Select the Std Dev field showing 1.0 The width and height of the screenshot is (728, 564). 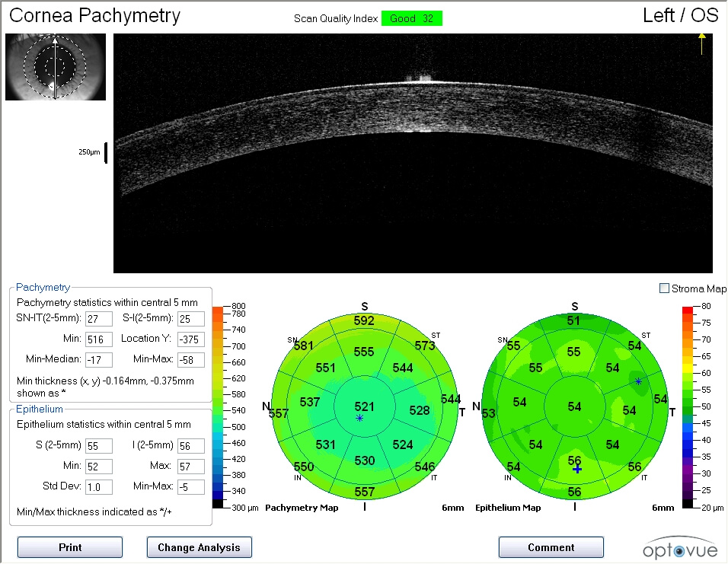click(99, 487)
